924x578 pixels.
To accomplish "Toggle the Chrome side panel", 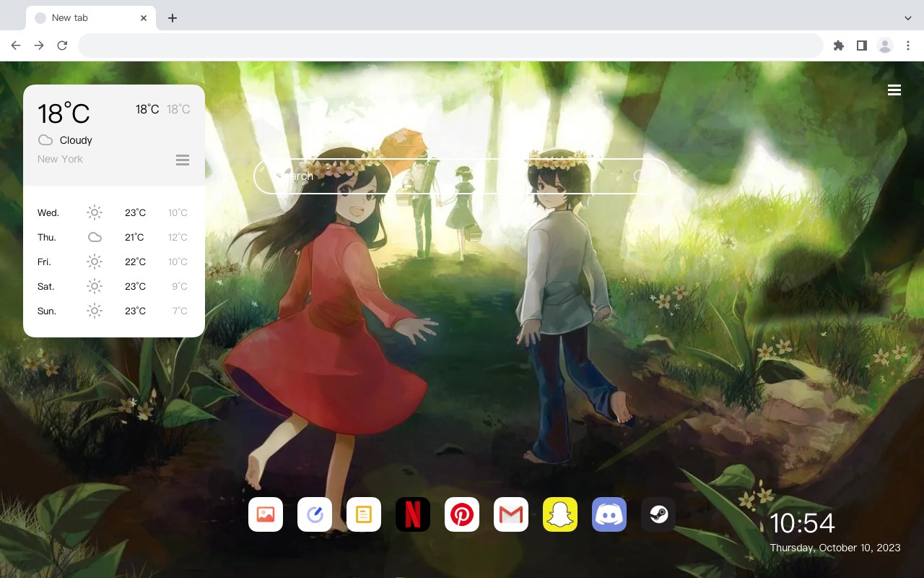I will [x=861, y=46].
